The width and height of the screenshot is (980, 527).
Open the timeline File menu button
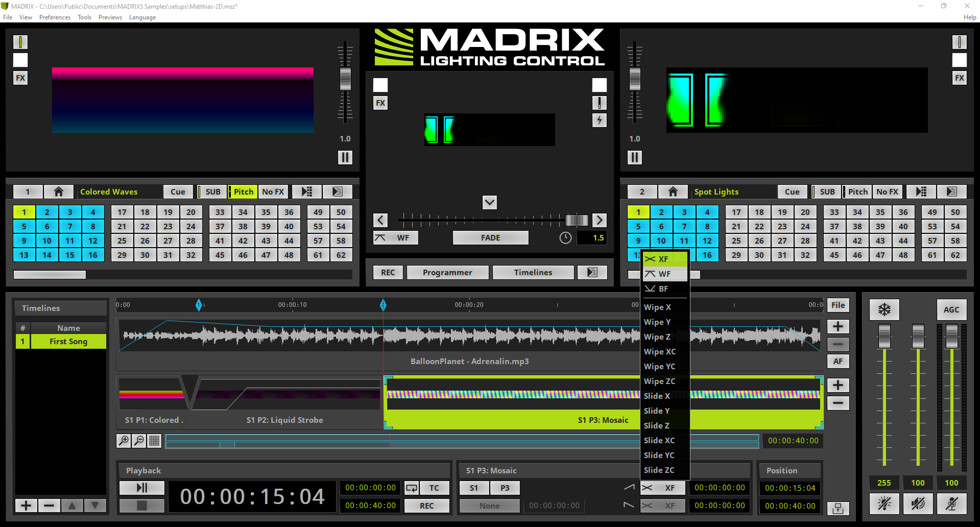pos(838,305)
